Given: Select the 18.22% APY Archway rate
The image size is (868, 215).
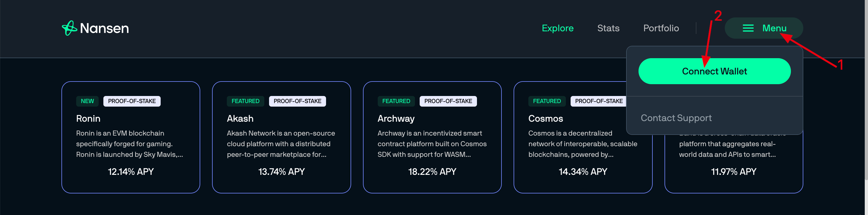Looking at the screenshot, I should click(x=432, y=172).
